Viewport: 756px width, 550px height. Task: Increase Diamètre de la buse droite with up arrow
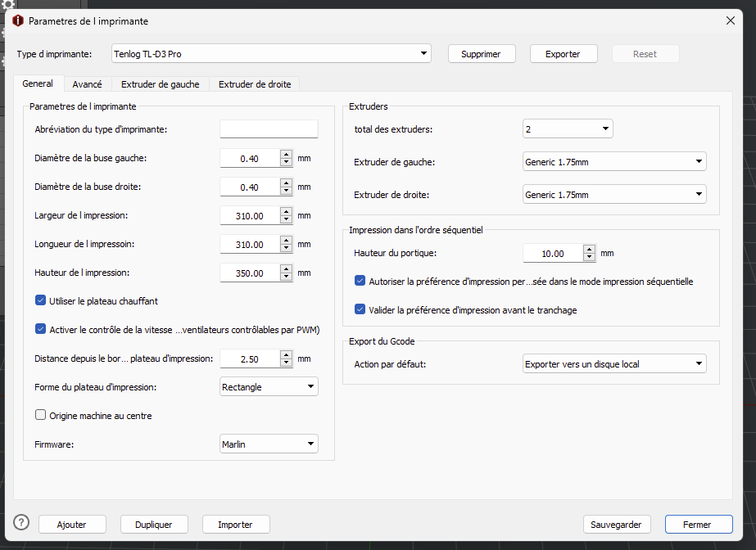(x=287, y=183)
